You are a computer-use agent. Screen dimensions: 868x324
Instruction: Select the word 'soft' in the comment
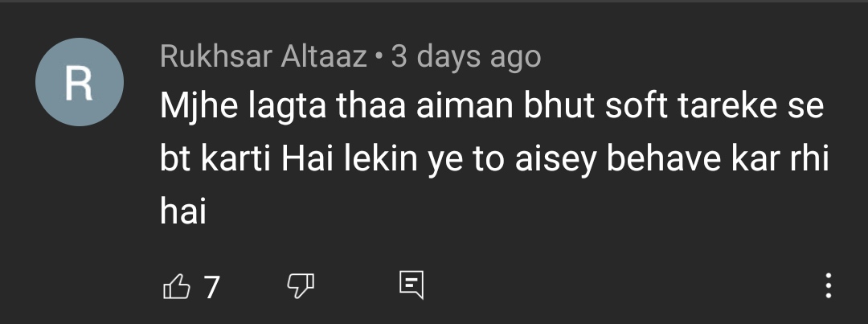(x=637, y=106)
